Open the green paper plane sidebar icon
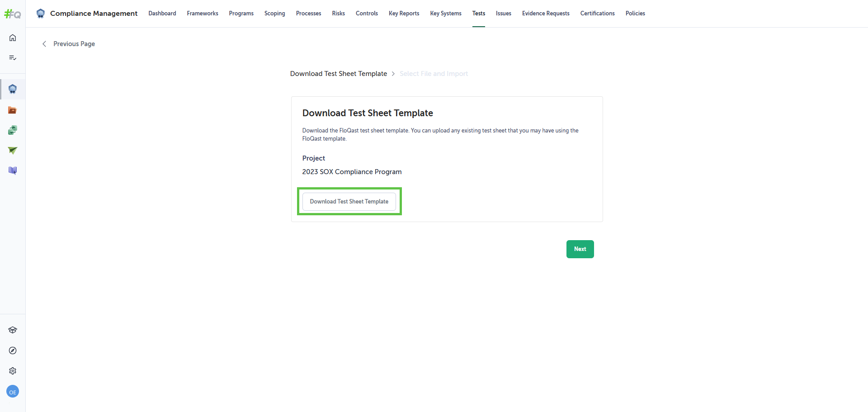The width and height of the screenshot is (868, 412). pos(13,150)
